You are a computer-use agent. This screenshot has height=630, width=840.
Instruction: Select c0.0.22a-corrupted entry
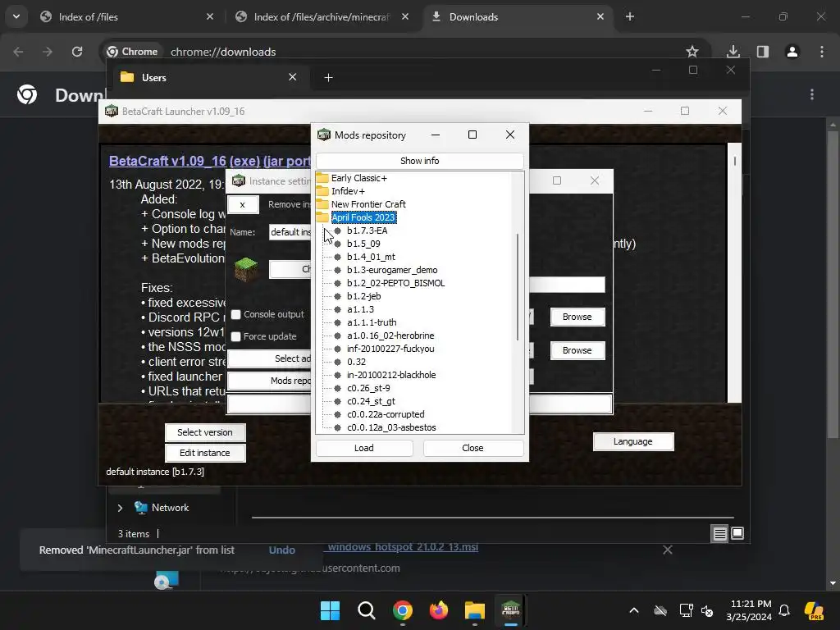coord(386,414)
